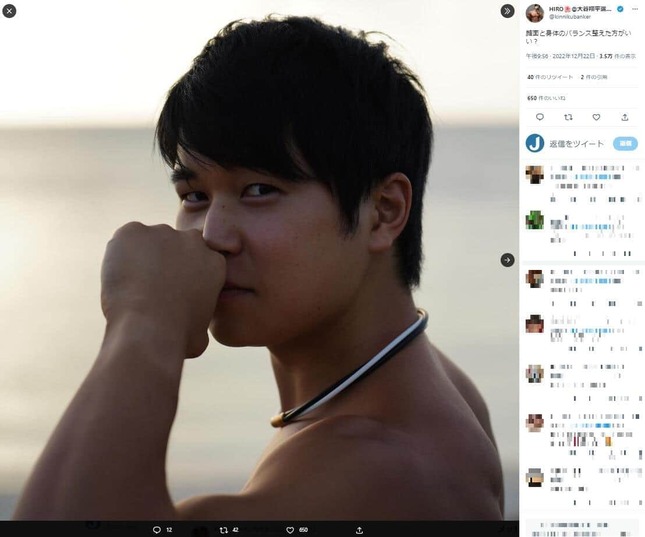
Task: Close the photo viewer with X icon
Action: [x=9, y=11]
